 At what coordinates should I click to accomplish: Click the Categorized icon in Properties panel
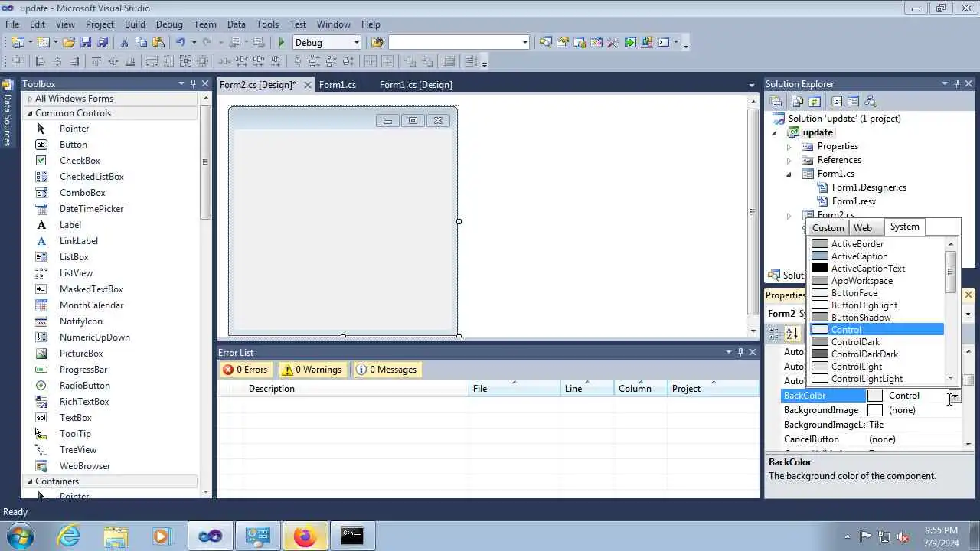coord(775,334)
